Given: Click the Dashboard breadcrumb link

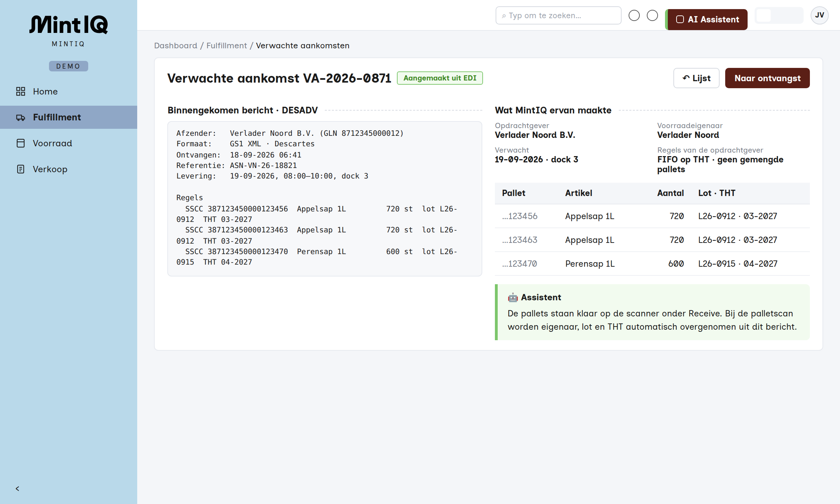Looking at the screenshot, I should coord(176,45).
